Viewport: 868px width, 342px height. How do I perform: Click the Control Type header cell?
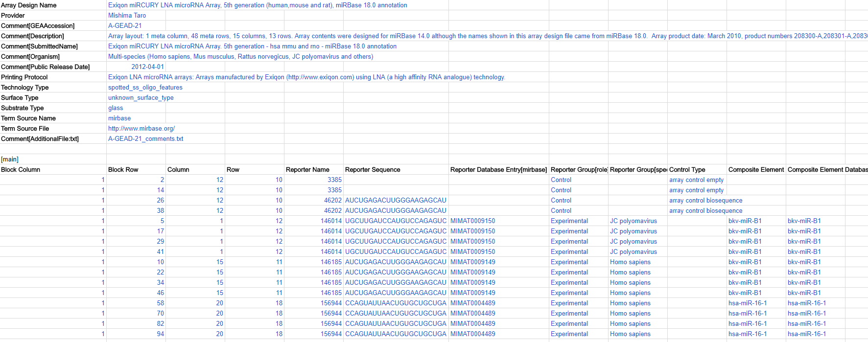pyautogui.click(x=687, y=170)
